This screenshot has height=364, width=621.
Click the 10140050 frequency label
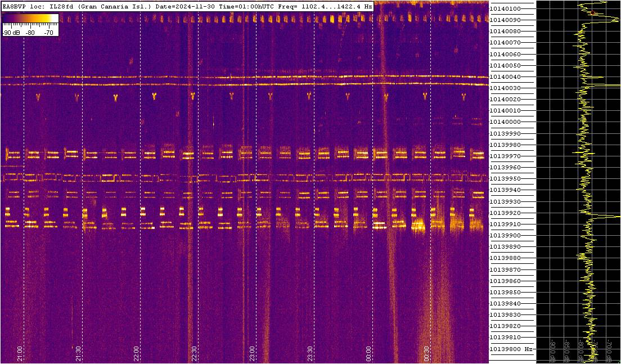(x=505, y=65)
